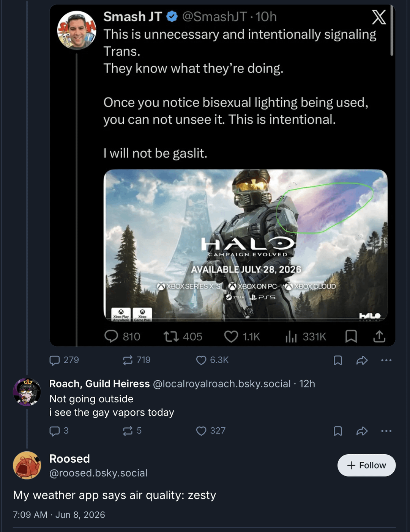This screenshot has height=532, width=410.
Task: Bookmark the post with 6.3K likes
Action: click(x=338, y=360)
